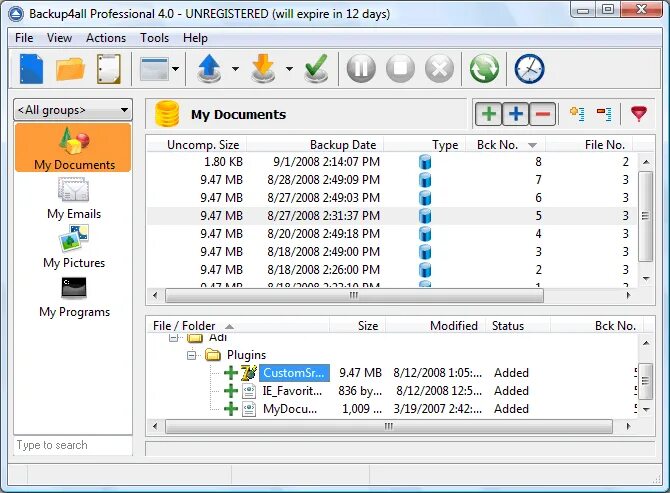Click the Added status of IE_Favorit... row
Screen dimensions: 670x493
pyautogui.click(x=511, y=391)
